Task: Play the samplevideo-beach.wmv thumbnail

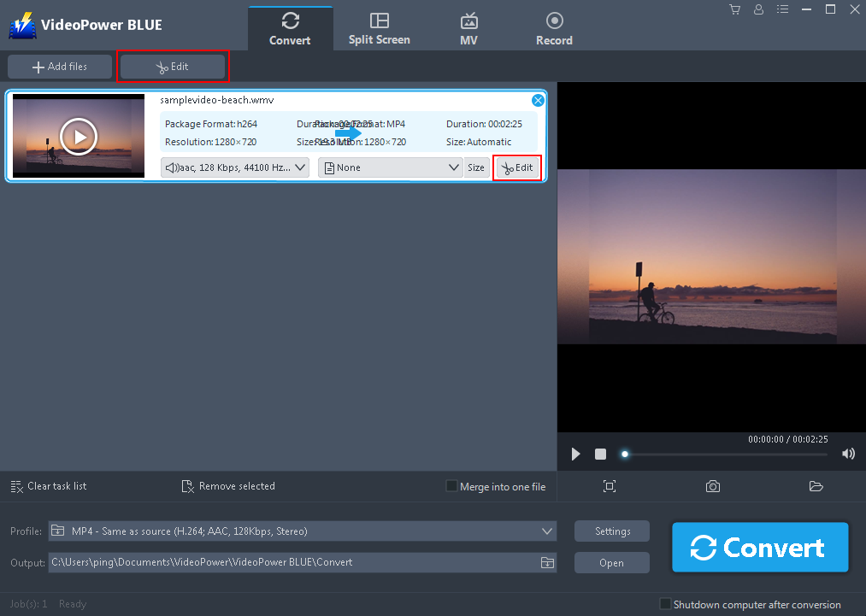Action: click(x=78, y=136)
